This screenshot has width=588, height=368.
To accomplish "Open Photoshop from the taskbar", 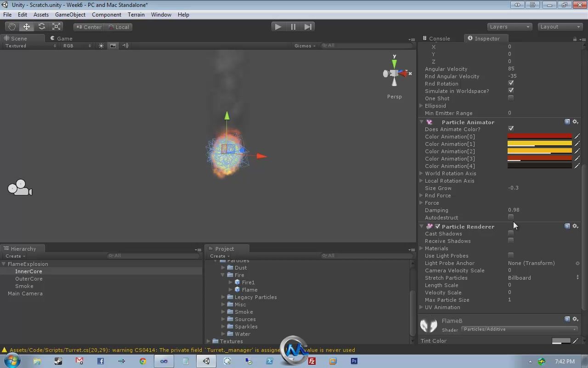I will (354, 361).
